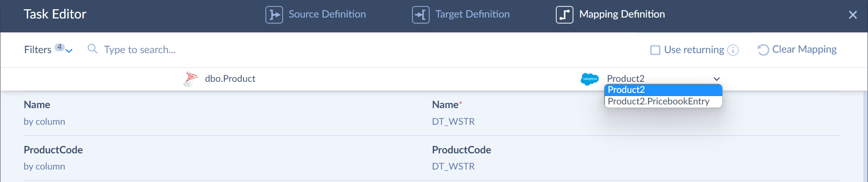Viewport: 868px width, 182px height.
Task: Switch to Target Definition tab
Action: 461,14
